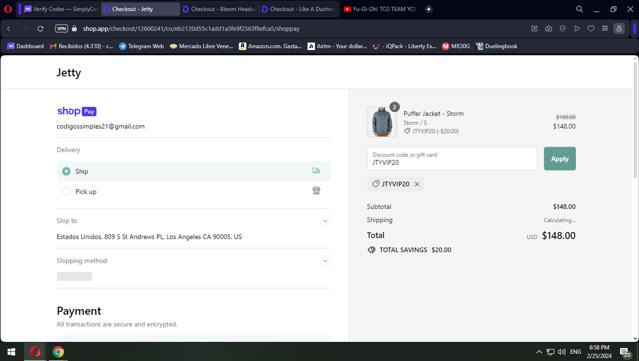Open the ad blocker shield icon
639x361 pixels.
click(x=563, y=29)
